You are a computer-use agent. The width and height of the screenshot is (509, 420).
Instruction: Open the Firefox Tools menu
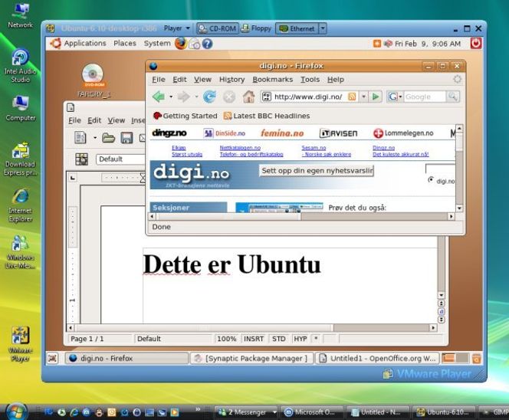(310, 80)
